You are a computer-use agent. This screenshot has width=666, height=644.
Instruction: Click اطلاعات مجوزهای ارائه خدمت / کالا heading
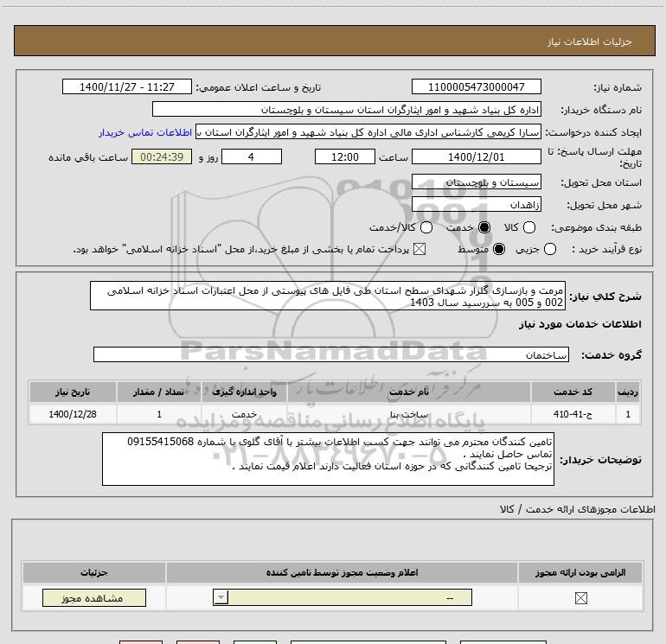[578, 509]
